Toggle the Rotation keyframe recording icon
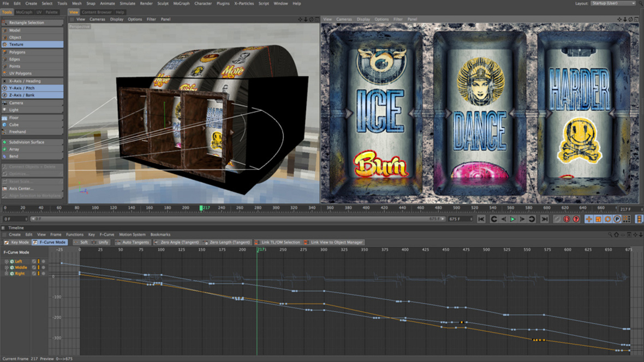The image size is (644, 362). (x=607, y=219)
